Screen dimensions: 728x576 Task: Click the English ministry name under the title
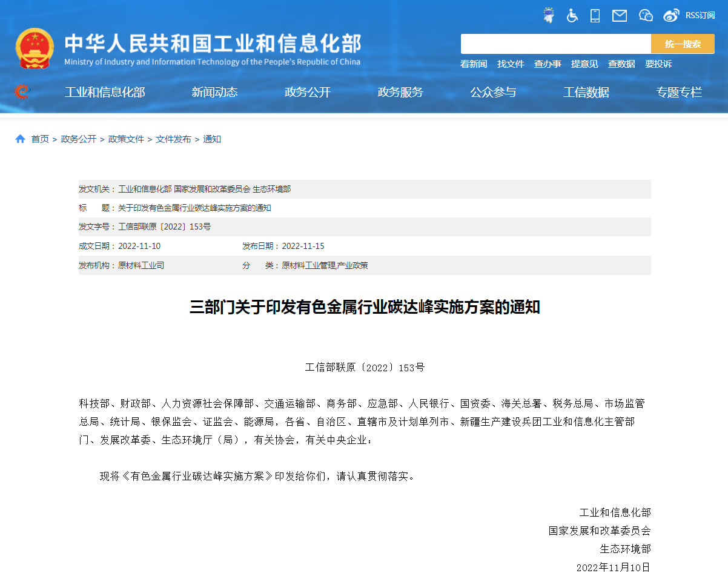point(212,62)
